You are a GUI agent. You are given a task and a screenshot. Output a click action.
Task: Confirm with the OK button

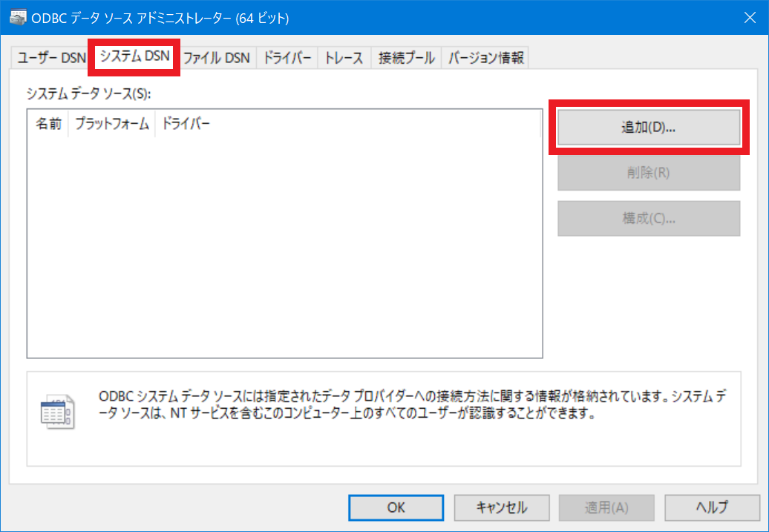pos(396,507)
